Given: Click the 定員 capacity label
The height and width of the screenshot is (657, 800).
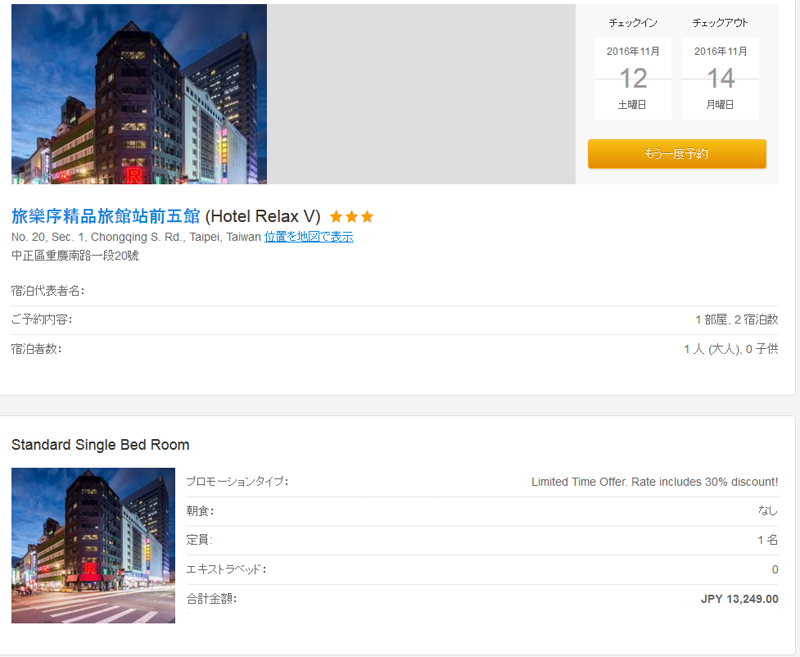Looking at the screenshot, I should (199, 540).
